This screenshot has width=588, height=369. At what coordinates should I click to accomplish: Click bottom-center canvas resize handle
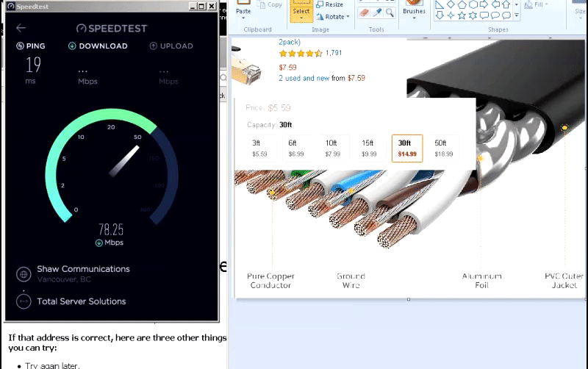(x=409, y=299)
